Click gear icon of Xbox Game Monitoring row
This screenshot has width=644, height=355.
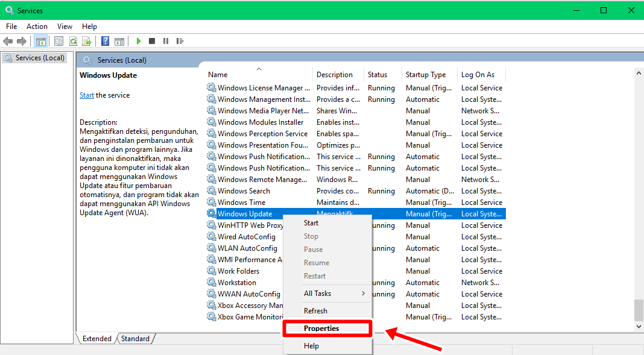click(x=211, y=316)
